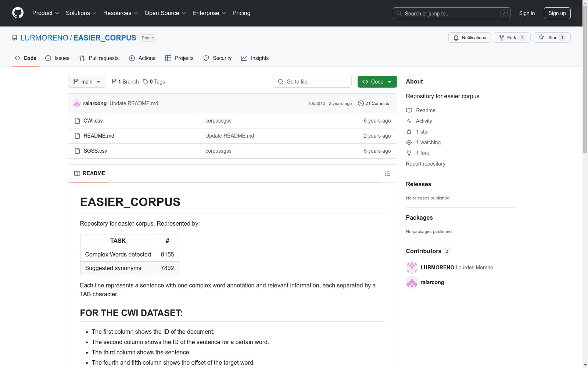
Task: Switch to the Security tab
Action: 218,58
